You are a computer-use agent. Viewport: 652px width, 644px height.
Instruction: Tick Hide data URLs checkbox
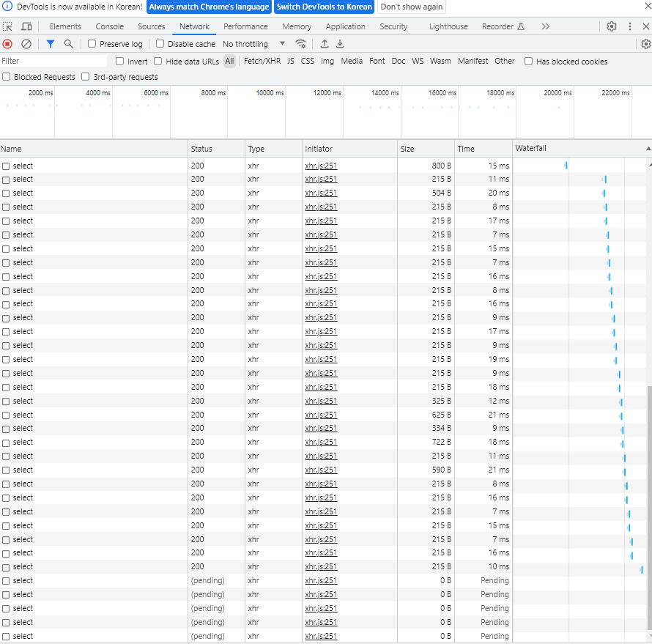coord(158,62)
